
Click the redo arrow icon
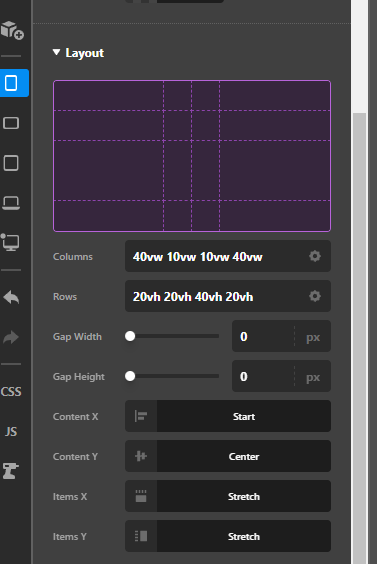(x=11, y=337)
